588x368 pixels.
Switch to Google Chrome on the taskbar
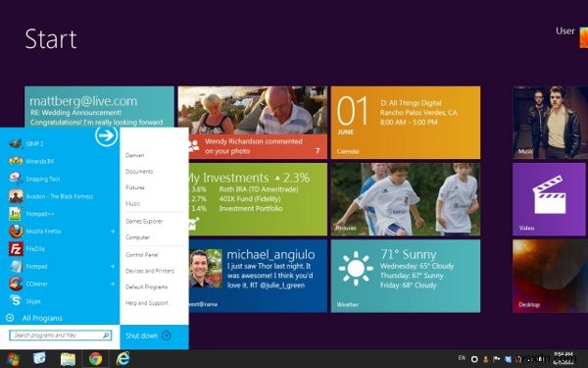pos(96,359)
